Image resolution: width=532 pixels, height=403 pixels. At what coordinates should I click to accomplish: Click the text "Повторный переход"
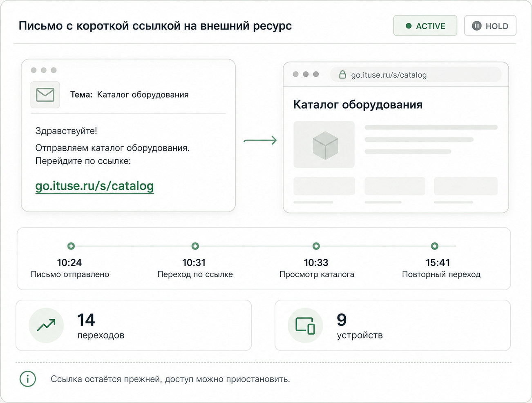[441, 274]
